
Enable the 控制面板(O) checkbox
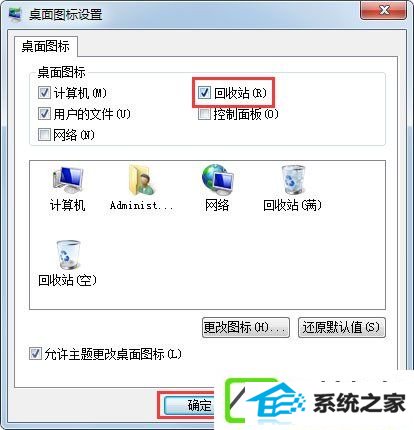pos(204,114)
